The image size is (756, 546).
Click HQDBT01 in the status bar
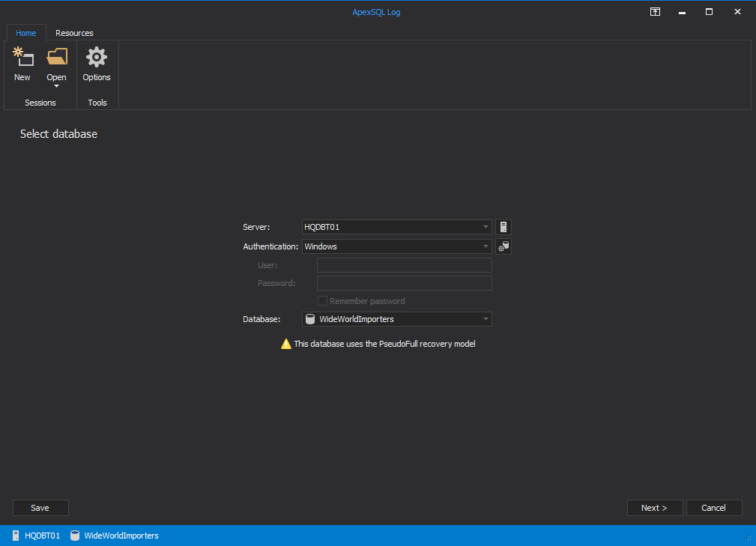pyautogui.click(x=43, y=536)
